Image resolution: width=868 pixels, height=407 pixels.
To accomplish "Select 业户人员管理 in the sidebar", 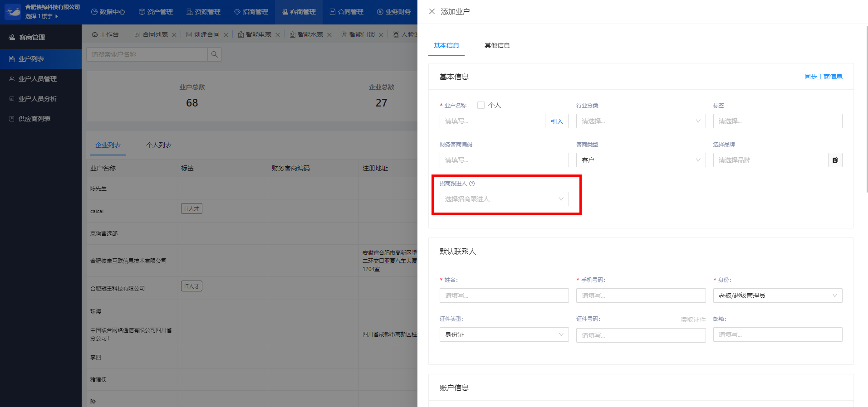I will [x=41, y=79].
